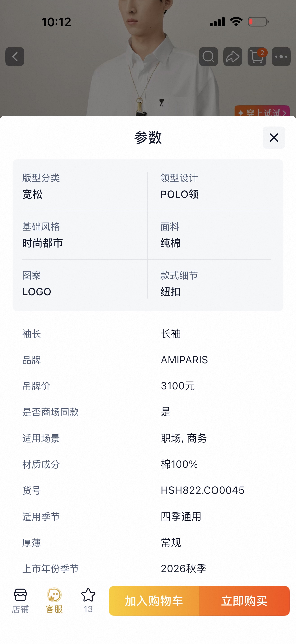Tap the 吊牌价 3100元 row
The width and height of the screenshot is (296, 644).
[148, 386]
